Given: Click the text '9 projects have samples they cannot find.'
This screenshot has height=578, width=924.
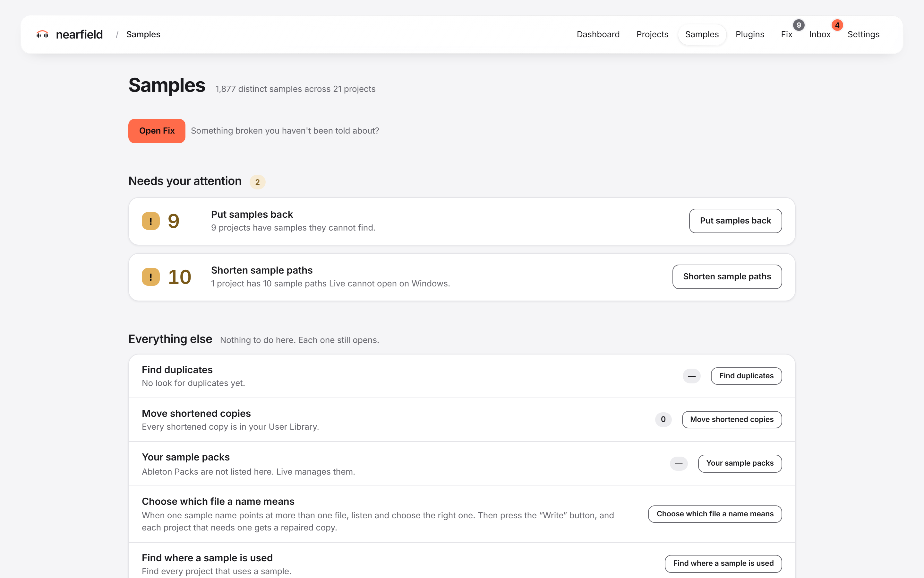Looking at the screenshot, I should point(293,228).
